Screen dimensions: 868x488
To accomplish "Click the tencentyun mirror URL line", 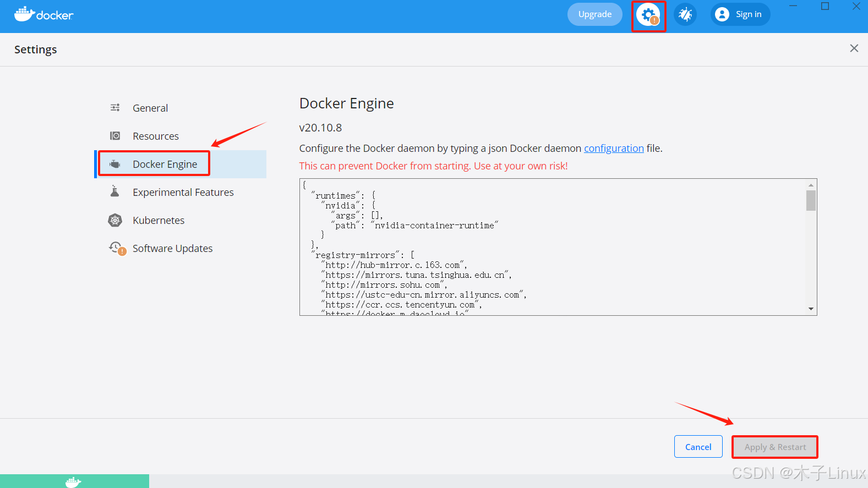I will click(402, 304).
